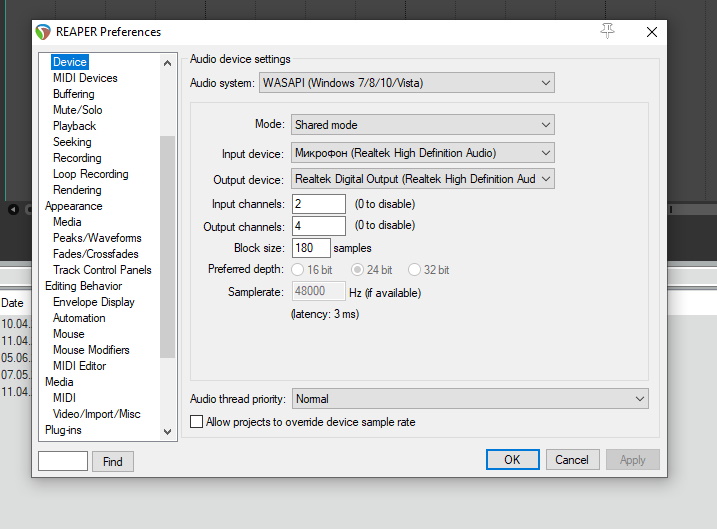This screenshot has height=529, width=717.
Task: Open Loop Recording settings
Action: pyautogui.click(x=91, y=174)
